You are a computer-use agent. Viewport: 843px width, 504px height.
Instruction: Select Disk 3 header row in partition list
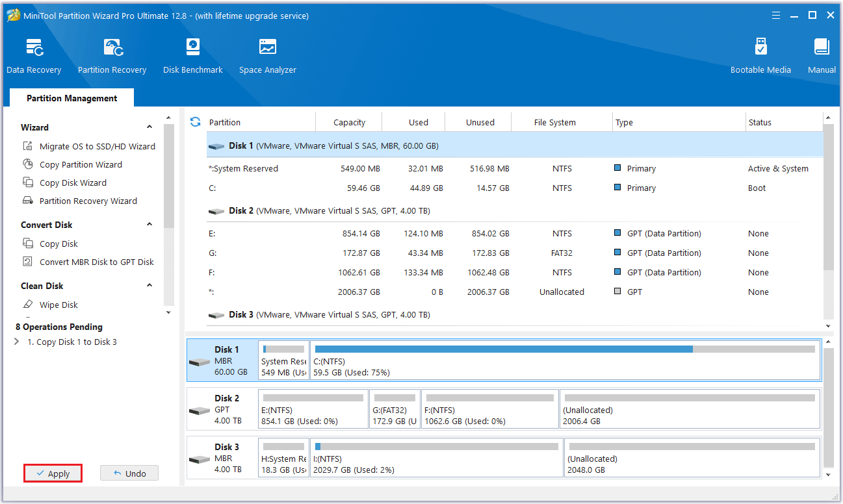tap(515, 314)
